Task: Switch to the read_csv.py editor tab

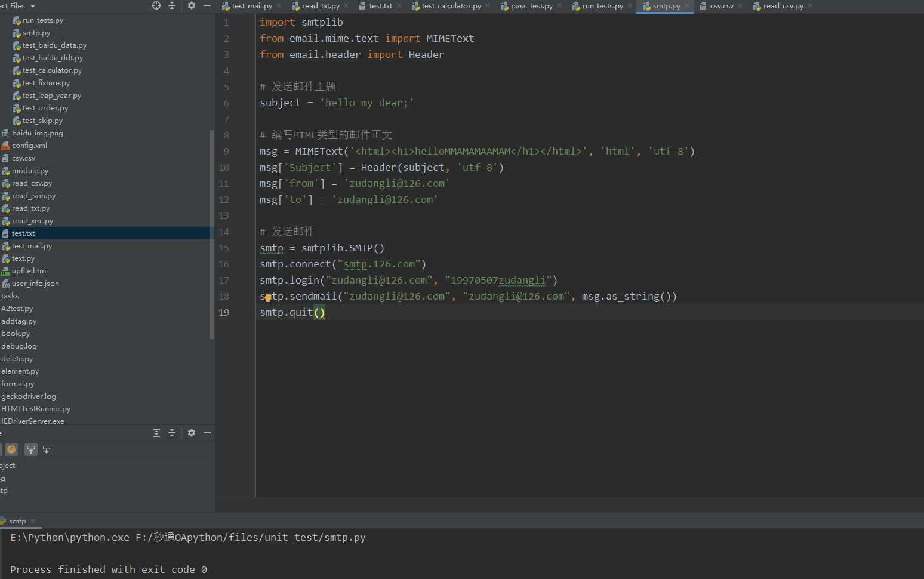Action: pyautogui.click(x=783, y=6)
